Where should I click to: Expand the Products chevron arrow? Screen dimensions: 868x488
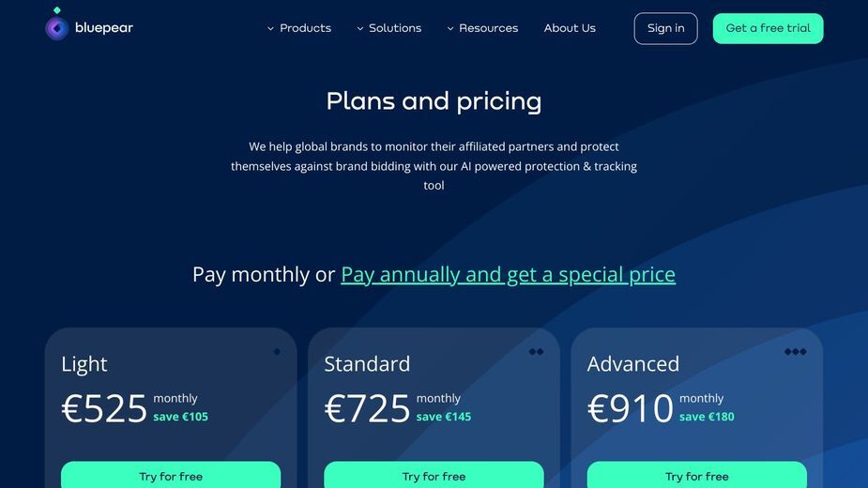270,28
